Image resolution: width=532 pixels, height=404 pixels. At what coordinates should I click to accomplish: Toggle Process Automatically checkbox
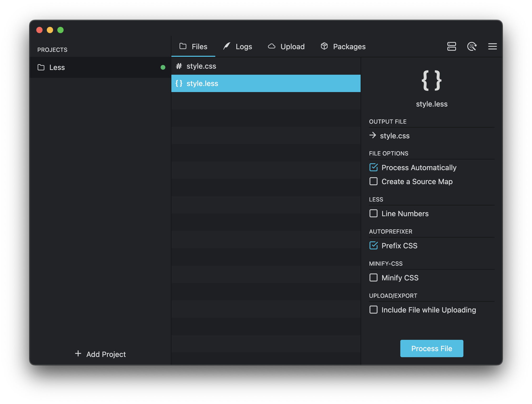373,167
